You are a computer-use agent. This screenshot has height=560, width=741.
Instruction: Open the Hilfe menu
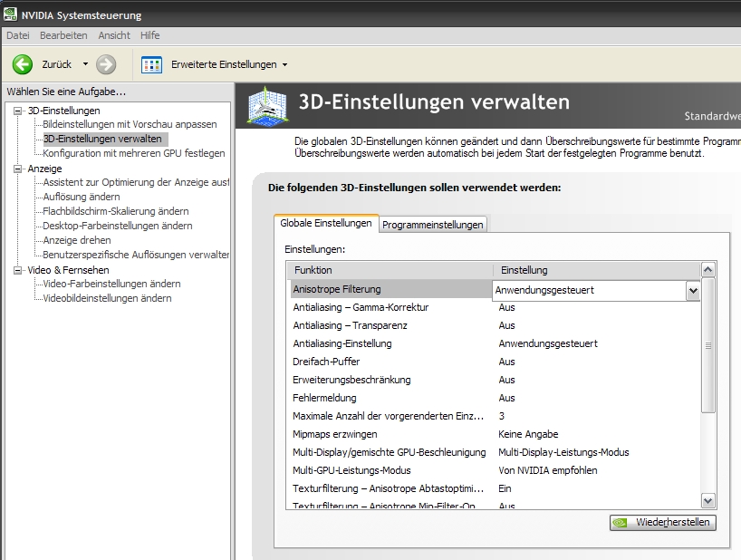coord(149,35)
